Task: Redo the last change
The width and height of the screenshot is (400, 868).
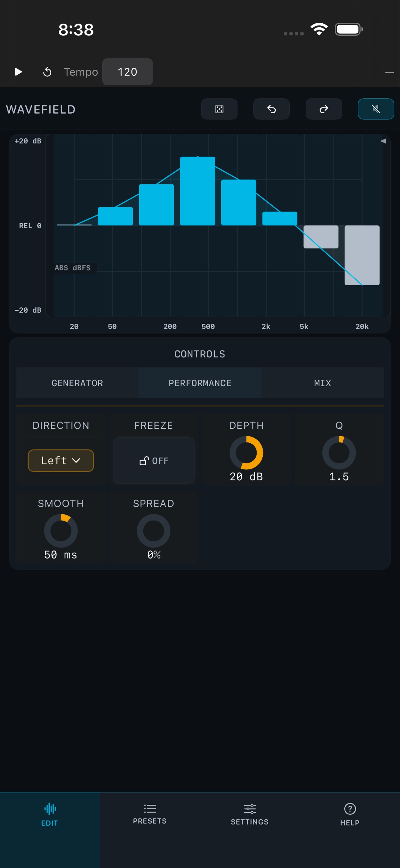Action: [324, 109]
